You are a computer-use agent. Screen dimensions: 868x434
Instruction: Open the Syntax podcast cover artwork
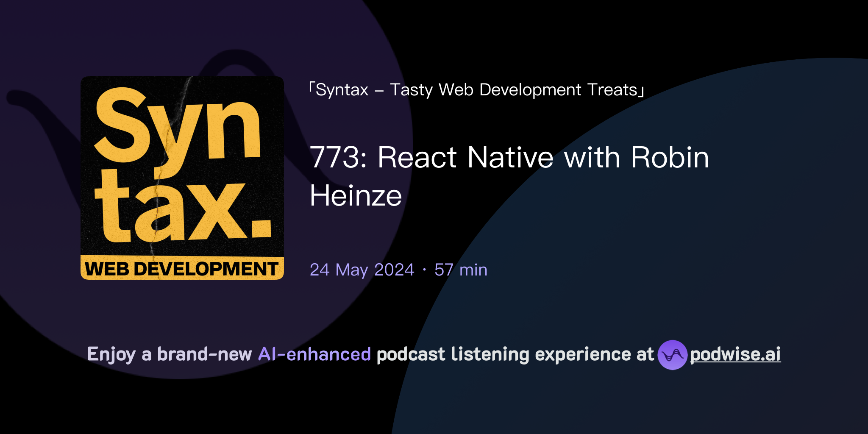click(181, 178)
